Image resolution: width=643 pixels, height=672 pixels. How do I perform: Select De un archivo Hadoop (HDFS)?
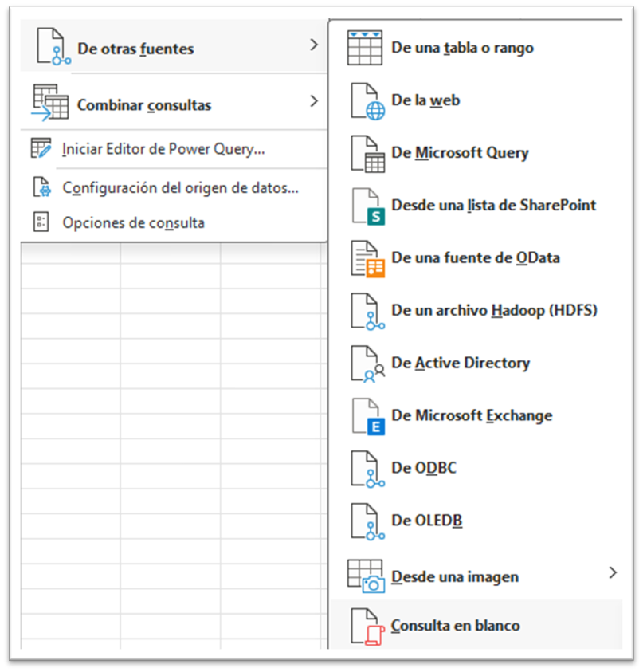476,310
